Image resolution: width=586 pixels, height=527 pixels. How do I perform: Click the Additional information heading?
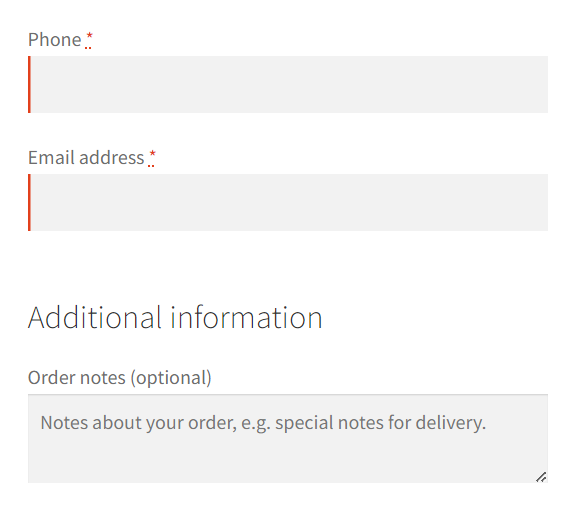(175, 317)
